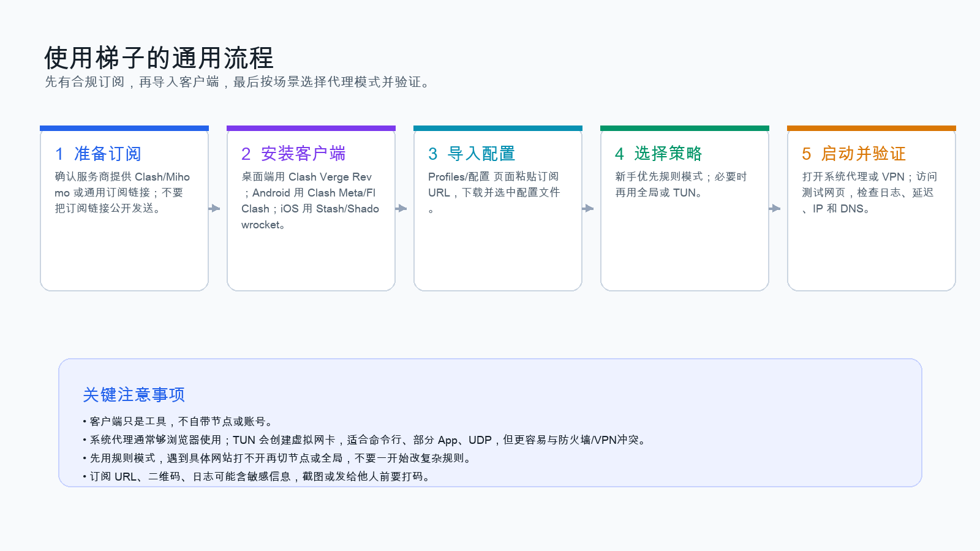Select description text 新手优先规则模式
Screen dimensions: 980x551
(x=681, y=184)
